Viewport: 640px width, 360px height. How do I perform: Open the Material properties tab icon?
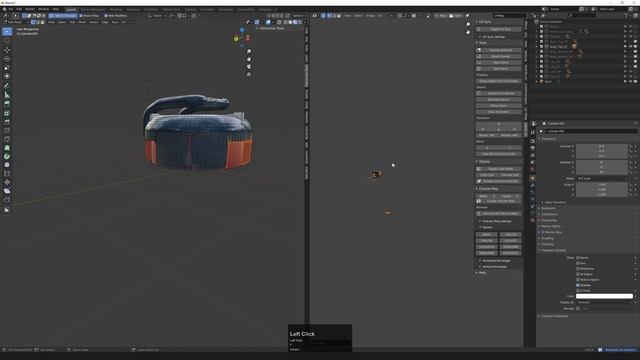pyautogui.click(x=533, y=220)
